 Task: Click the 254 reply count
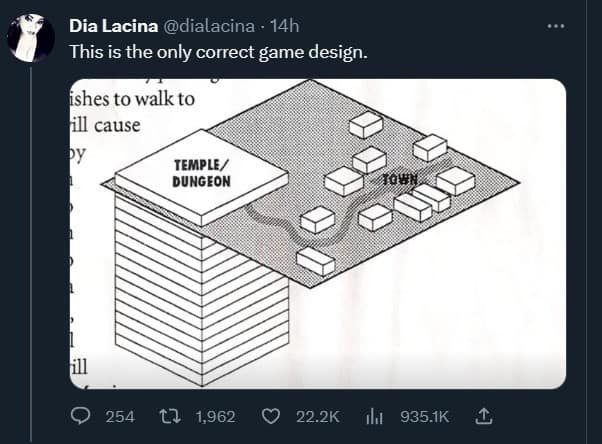[120, 416]
